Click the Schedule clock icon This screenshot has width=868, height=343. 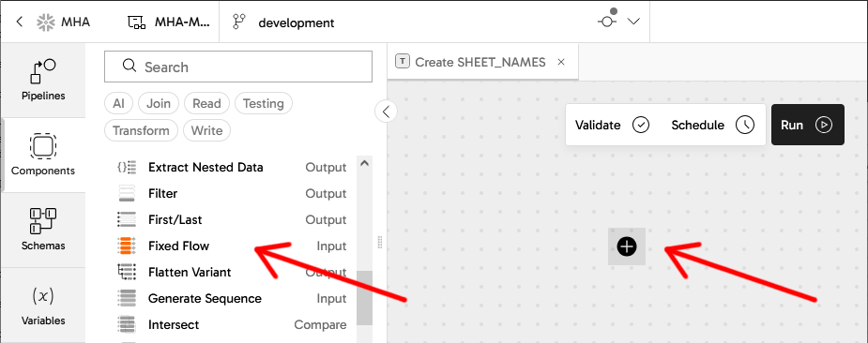pyautogui.click(x=745, y=125)
